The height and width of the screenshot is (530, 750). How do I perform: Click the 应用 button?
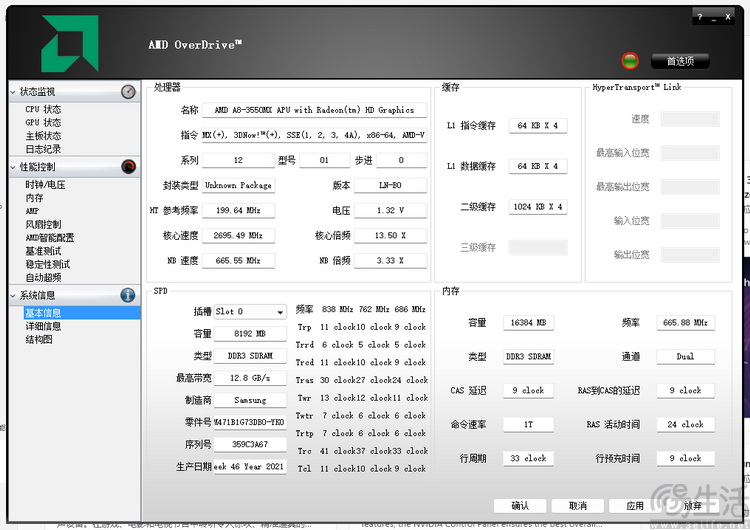click(635, 505)
